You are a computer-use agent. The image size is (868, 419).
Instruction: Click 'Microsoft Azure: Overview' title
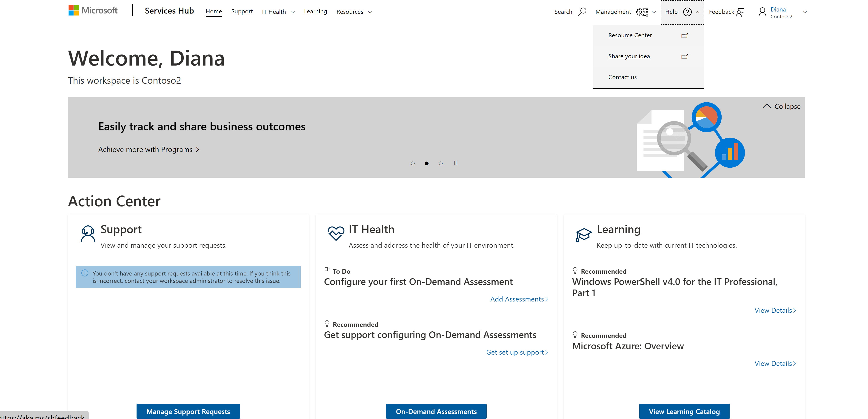(628, 346)
